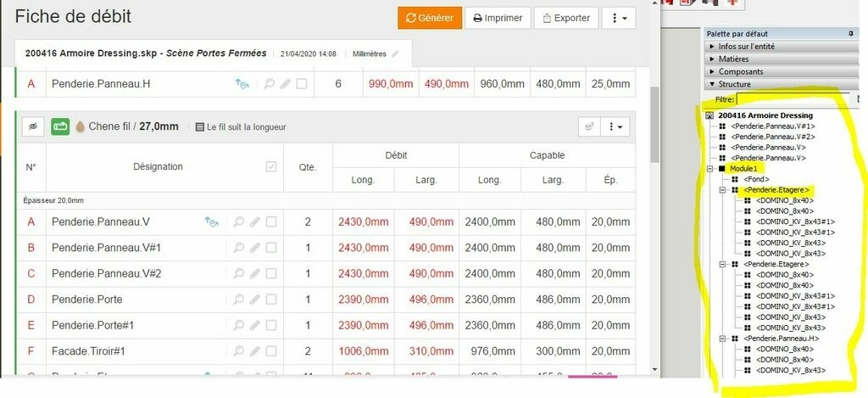Click the green Chene fil material icon
The height and width of the screenshot is (398, 868).
[x=60, y=126]
